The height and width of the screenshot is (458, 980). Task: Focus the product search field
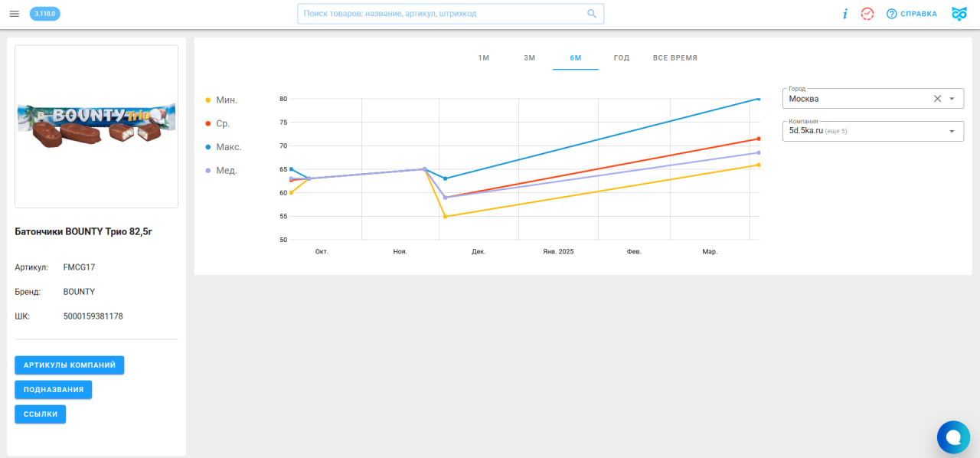pyautogui.click(x=450, y=14)
